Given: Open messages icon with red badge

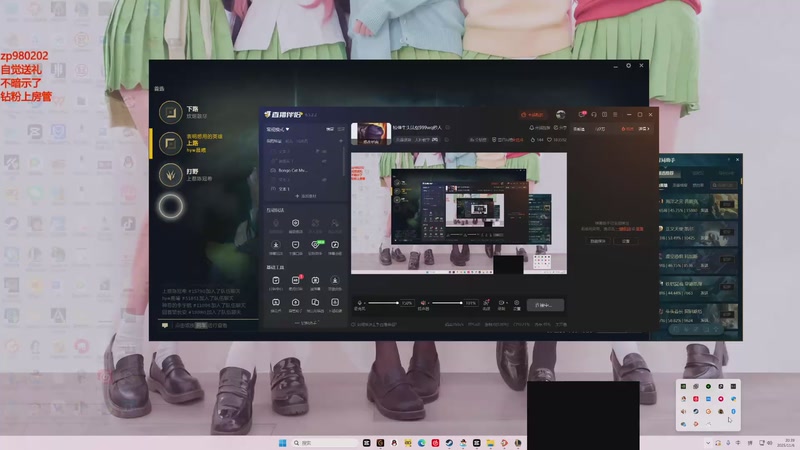Looking at the screenshot, I should click(x=582, y=114).
